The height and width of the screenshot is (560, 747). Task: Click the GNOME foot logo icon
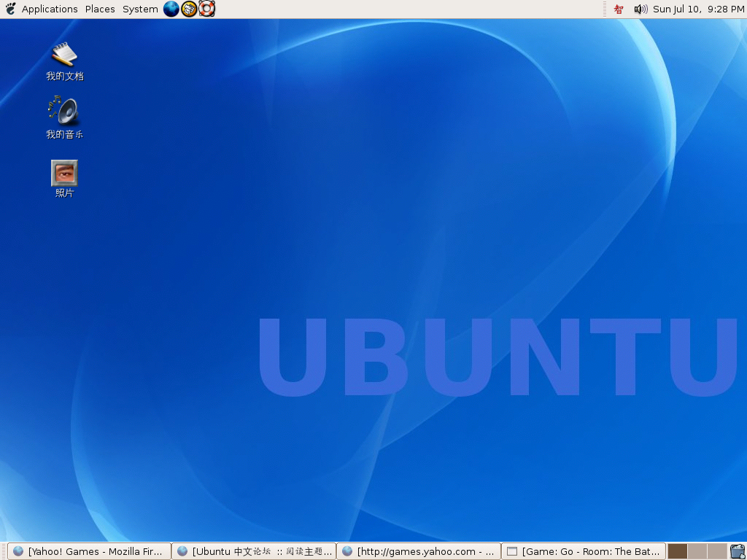[10, 9]
